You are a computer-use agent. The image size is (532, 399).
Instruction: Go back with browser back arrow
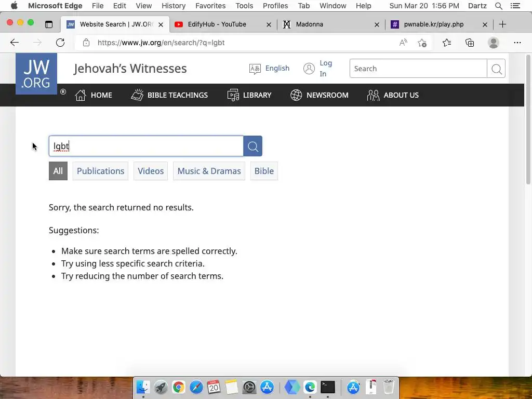[14, 43]
